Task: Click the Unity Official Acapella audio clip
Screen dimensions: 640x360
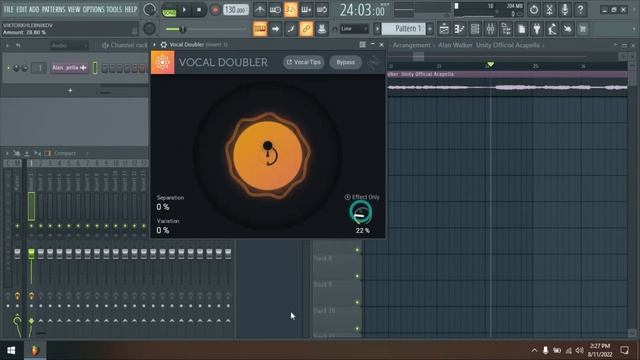Action: [x=507, y=83]
